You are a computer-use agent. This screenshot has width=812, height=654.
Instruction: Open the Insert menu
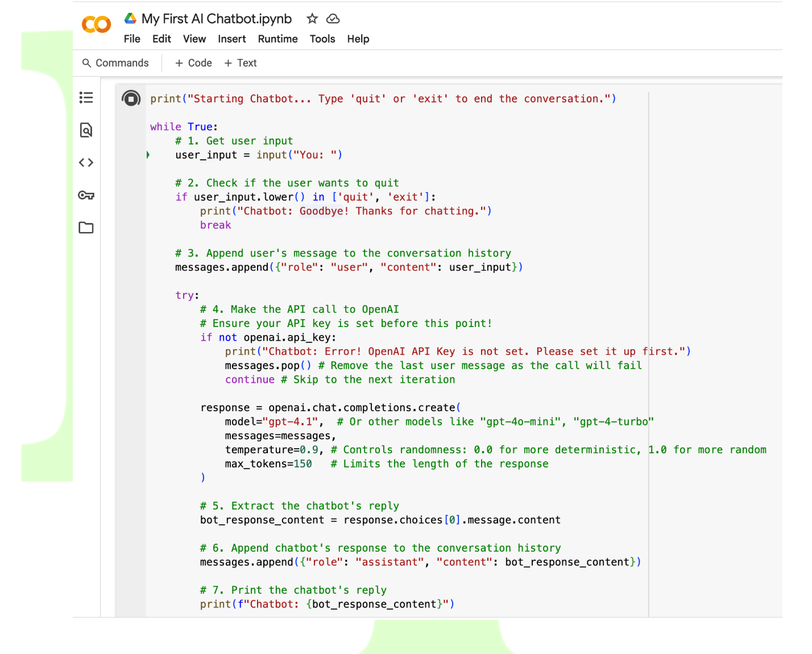231,39
